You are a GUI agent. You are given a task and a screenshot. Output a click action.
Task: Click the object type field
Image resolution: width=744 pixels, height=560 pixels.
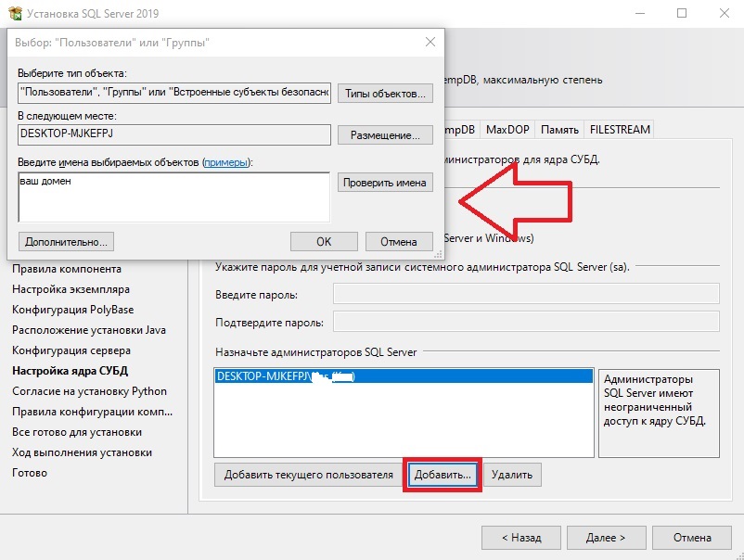[174, 93]
